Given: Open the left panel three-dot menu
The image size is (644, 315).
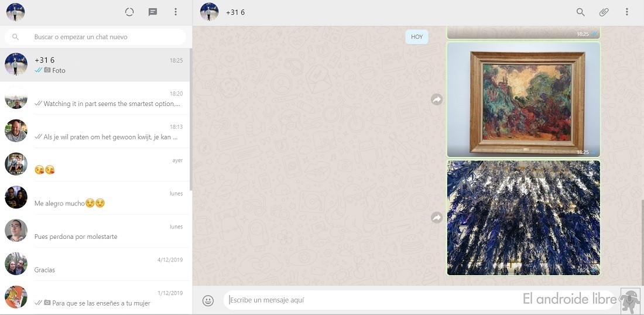Looking at the screenshot, I should [176, 12].
